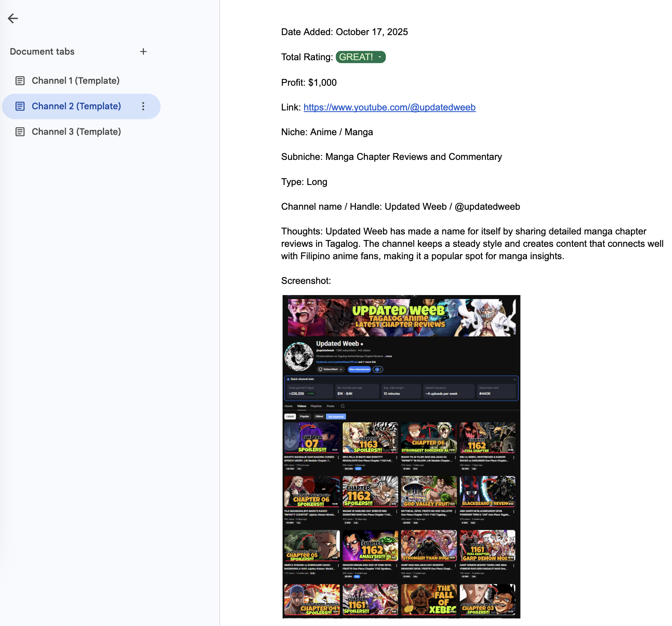Click the Channel 1 (Template) document icon

click(x=20, y=81)
